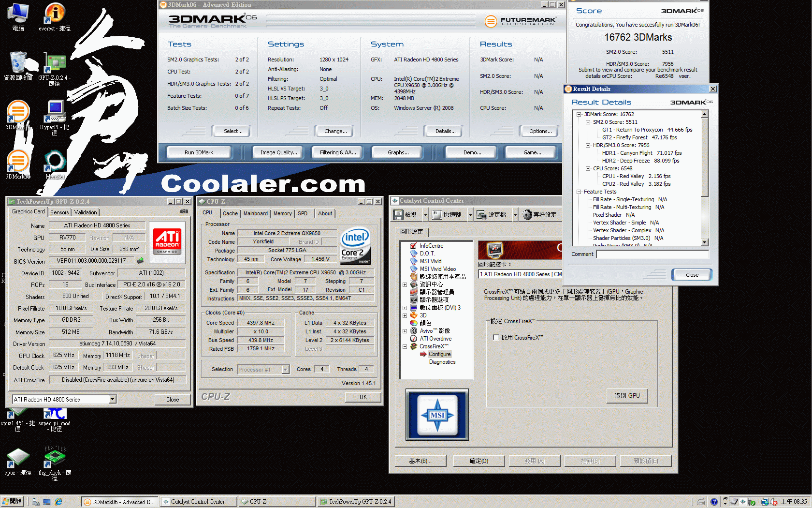This screenshot has width=812, height=508.
Task: Click the identify GPU button in Catalyst
Action: click(627, 396)
